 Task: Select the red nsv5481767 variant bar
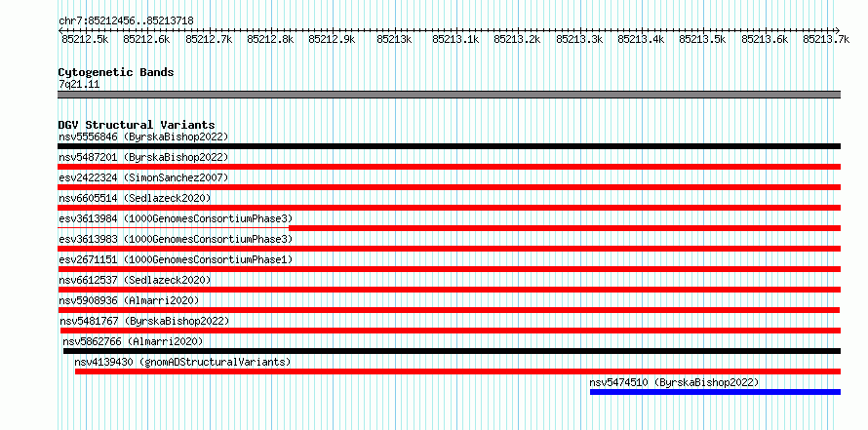click(451, 331)
